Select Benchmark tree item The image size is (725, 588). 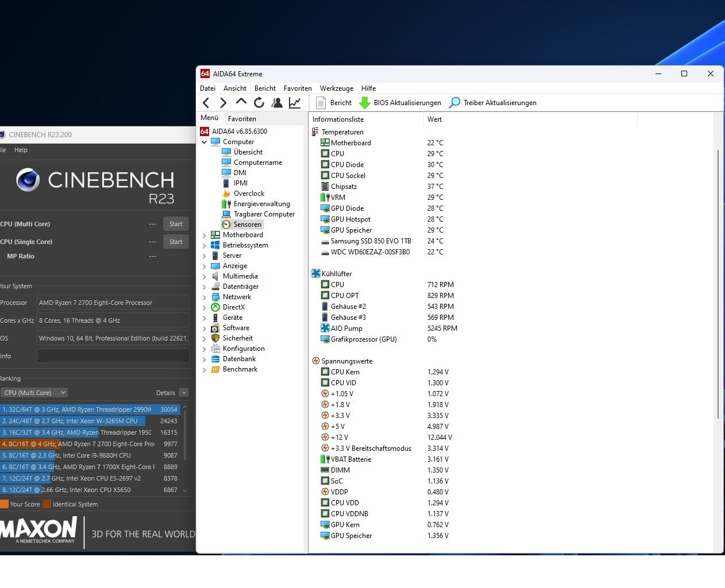pyautogui.click(x=234, y=369)
